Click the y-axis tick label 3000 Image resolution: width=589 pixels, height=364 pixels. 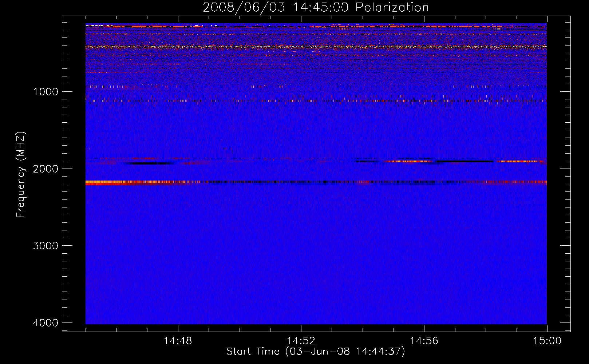pyautogui.click(x=46, y=246)
